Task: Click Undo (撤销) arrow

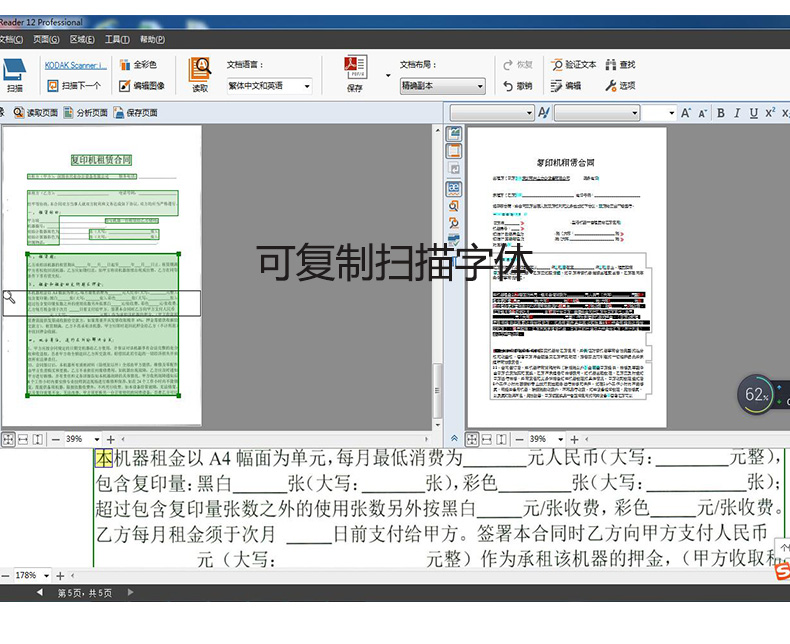Action: (x=517, y=86)
